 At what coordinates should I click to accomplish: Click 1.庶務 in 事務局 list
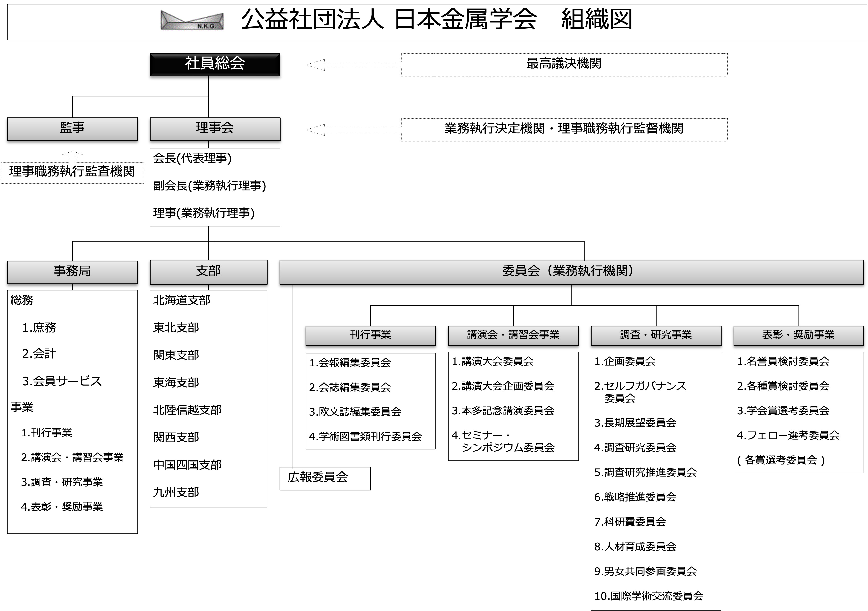click(x=39, y=328)
